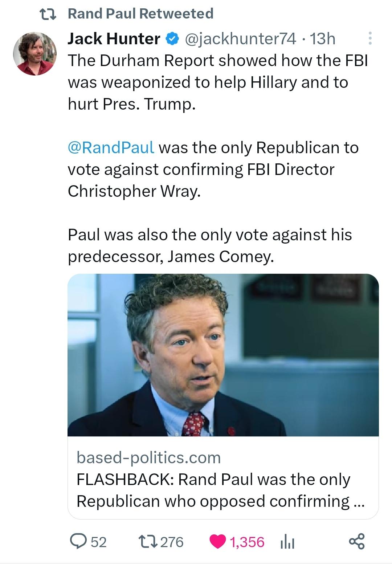
Task: Click the 276 retweets count
Action: 172,542
